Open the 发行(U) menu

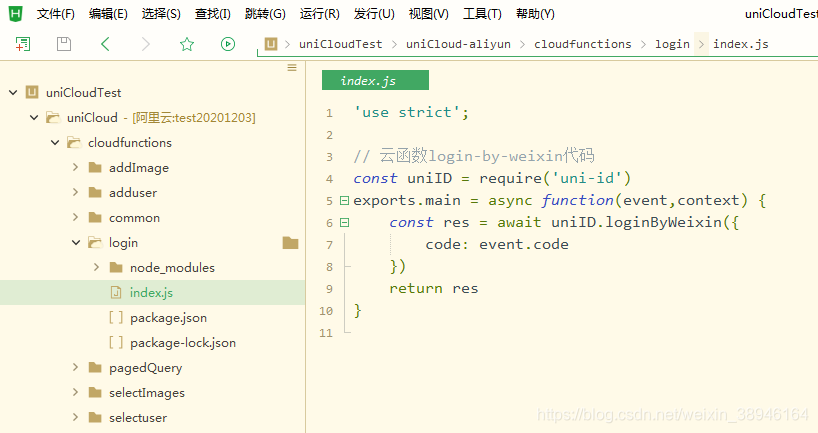tap(374, 14)
